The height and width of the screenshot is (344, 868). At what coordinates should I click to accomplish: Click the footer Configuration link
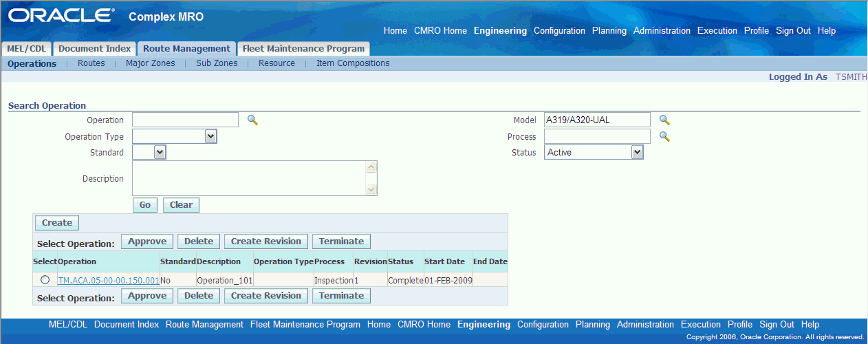click(x=543, y=325)
